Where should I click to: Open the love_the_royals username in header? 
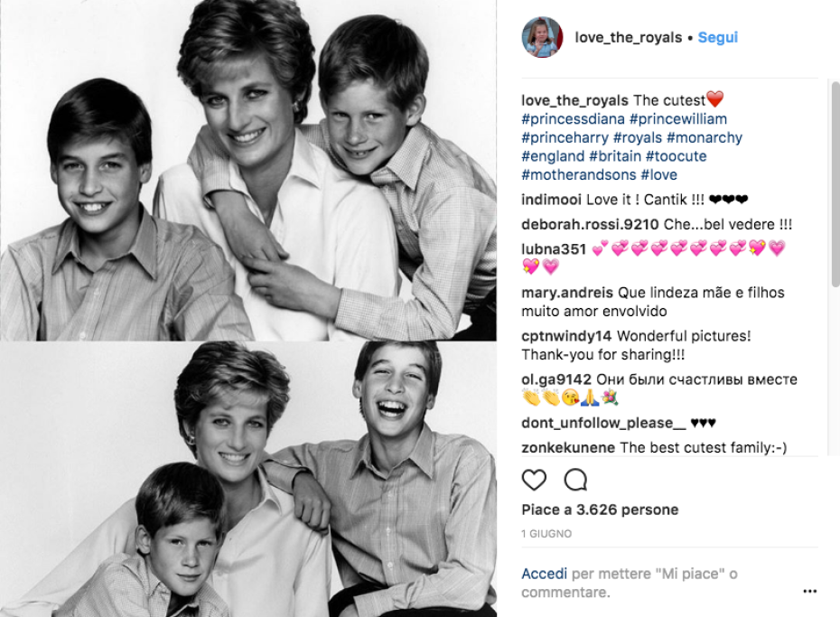(x=629, y=38)
